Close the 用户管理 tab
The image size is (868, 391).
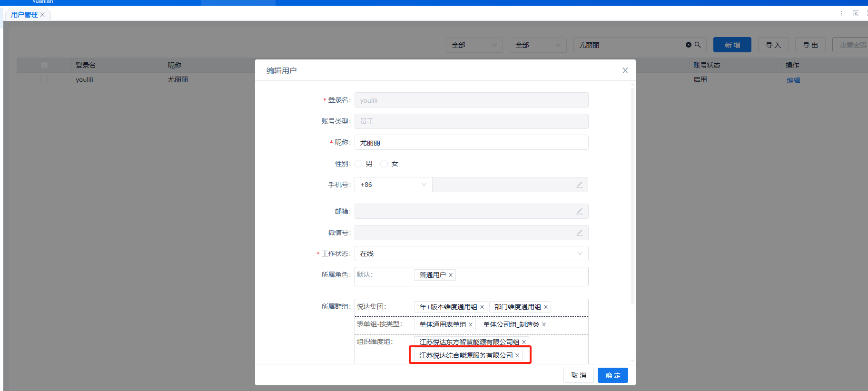[42, 15]
